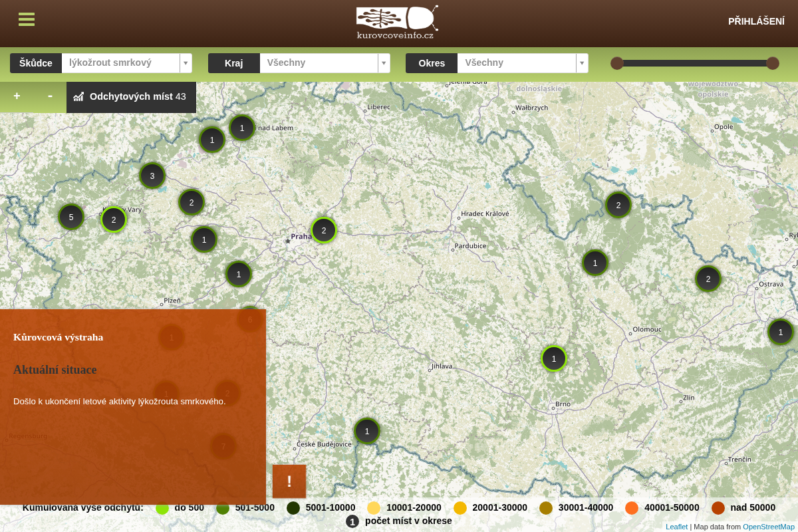Open the hamburger menu
The image size is (798, 532).
[27, 19]
